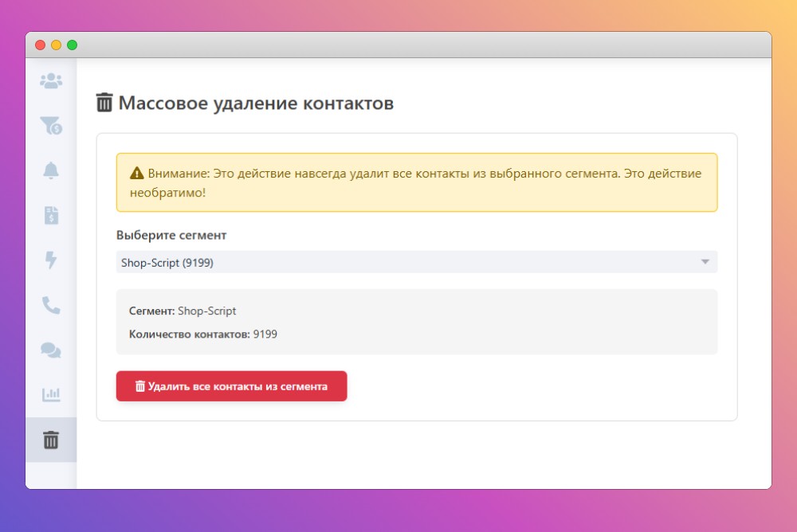
Task: Open the invoice document icon in sidebar
Action: [51, 215]
